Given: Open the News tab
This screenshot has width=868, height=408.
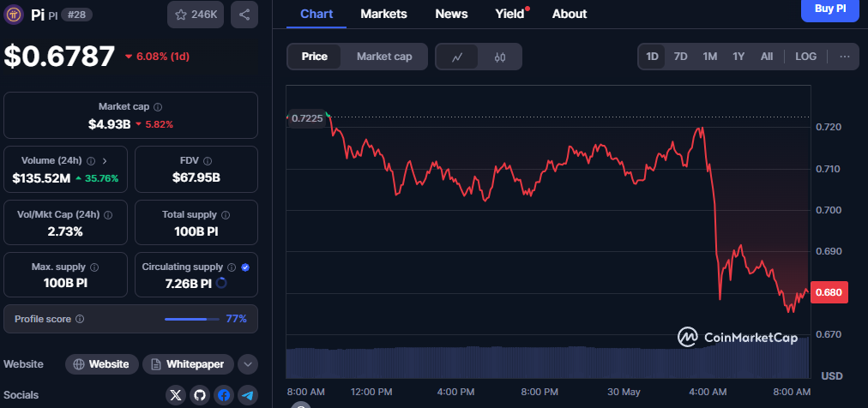Looking at the screenshot, I should pos(451,14).
